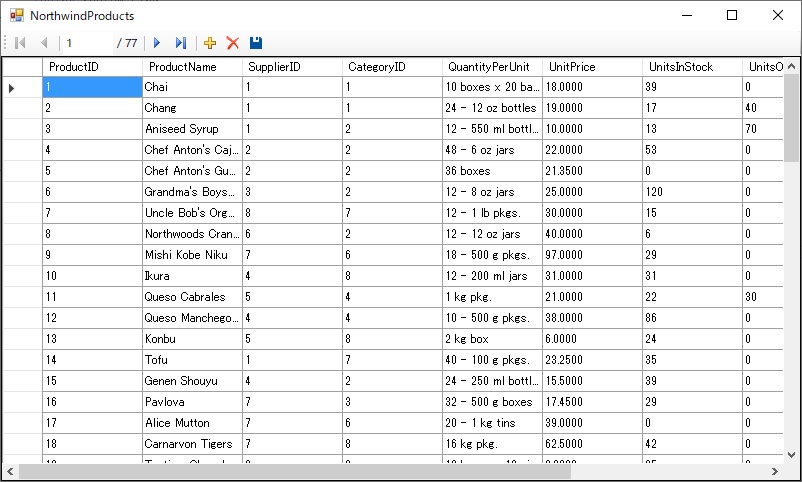Click the units in stock 120 cell

[x=692, y=192]
